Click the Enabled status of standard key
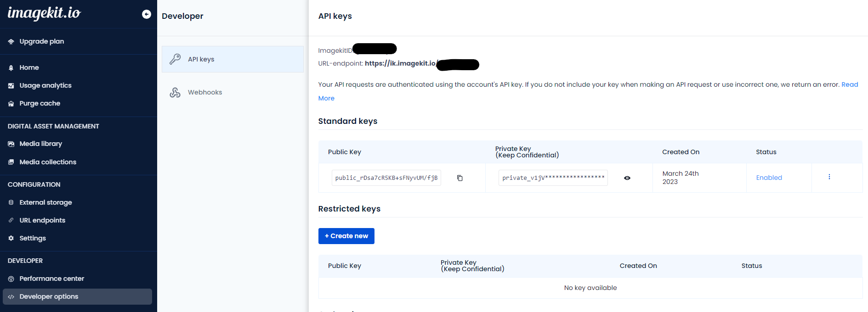 coord(769,178)
